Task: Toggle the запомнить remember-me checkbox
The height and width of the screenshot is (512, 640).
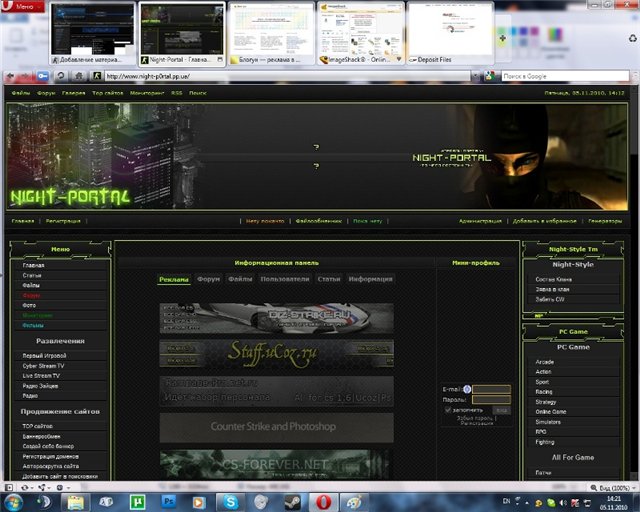Action: pos(449,409)
